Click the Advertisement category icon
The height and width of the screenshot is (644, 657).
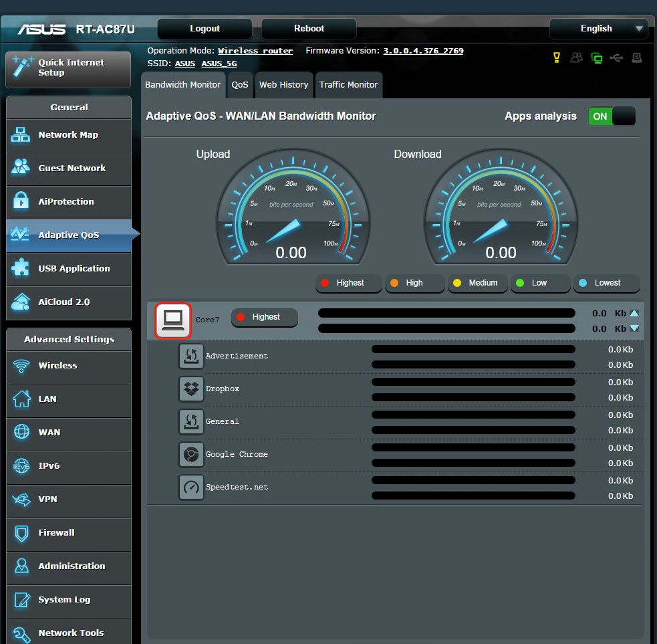[191, 356]
